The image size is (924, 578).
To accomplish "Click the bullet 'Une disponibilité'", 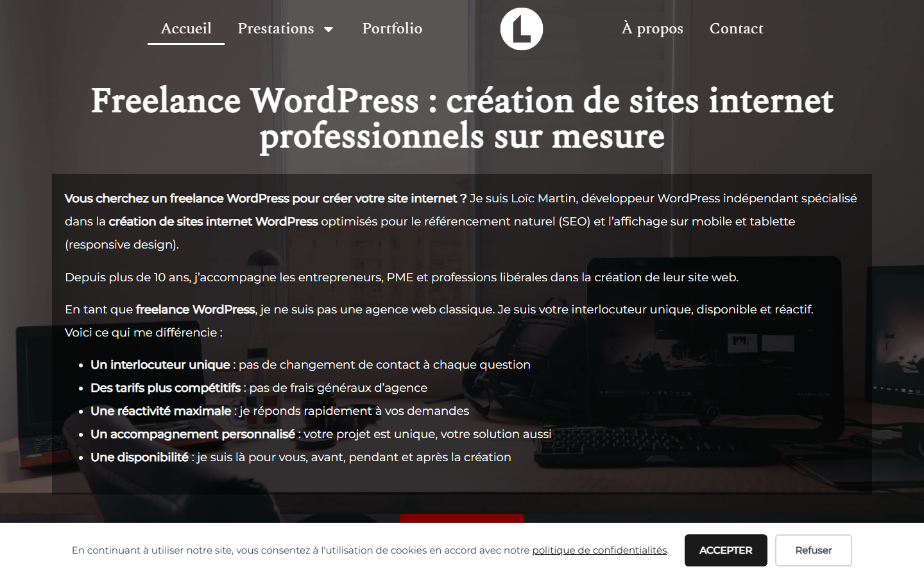I will coord(140,457).
